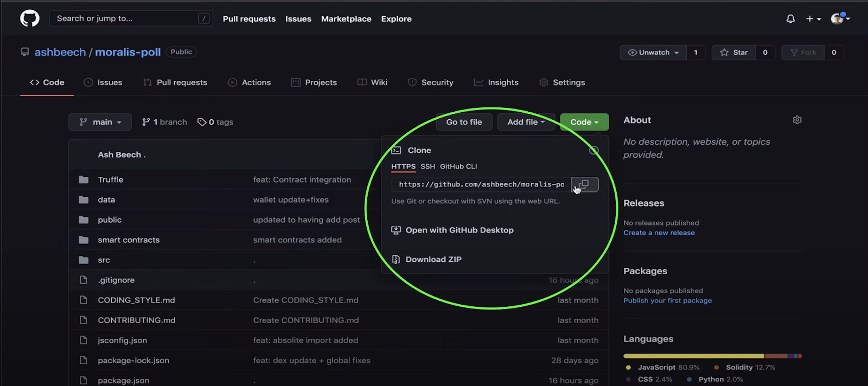The height and width of the screenshot is (386, 868).
Task: Edit About section via gear icon
Action: click(x=797, y=120)
